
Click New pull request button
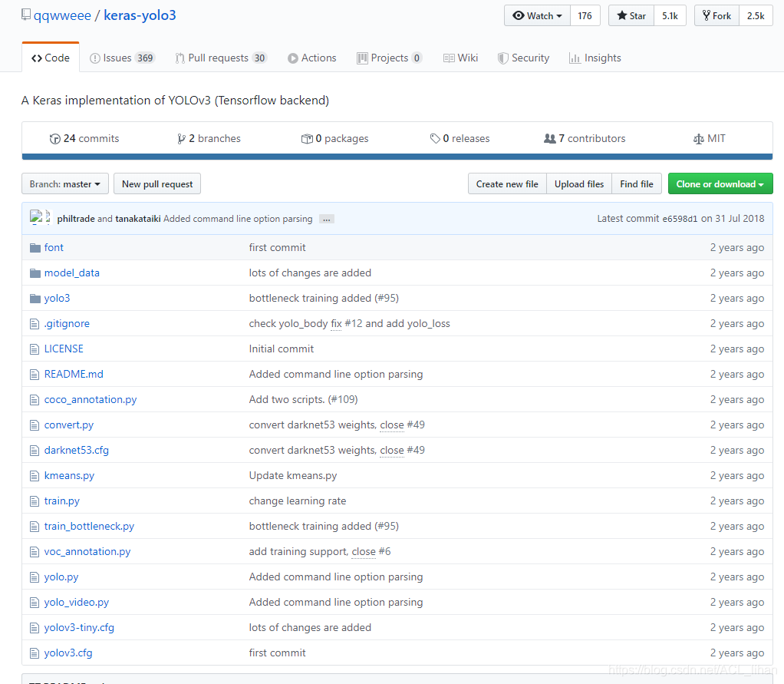[x=157, y=184]
